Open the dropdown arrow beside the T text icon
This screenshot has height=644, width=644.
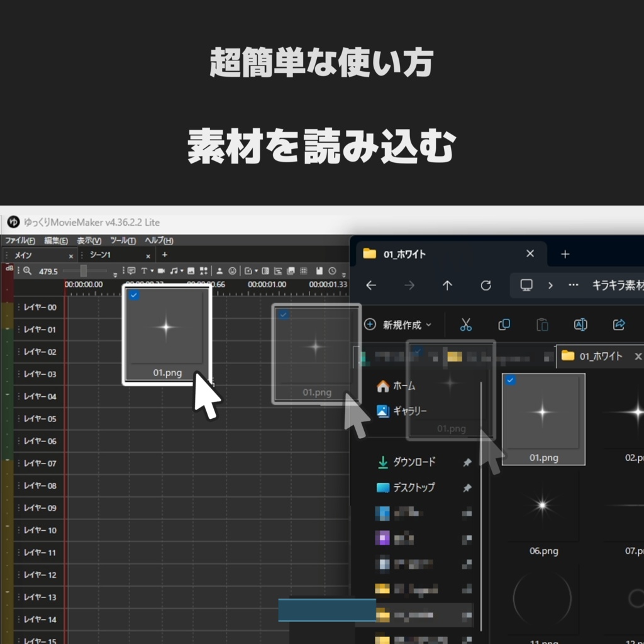(x=152, y=270)
